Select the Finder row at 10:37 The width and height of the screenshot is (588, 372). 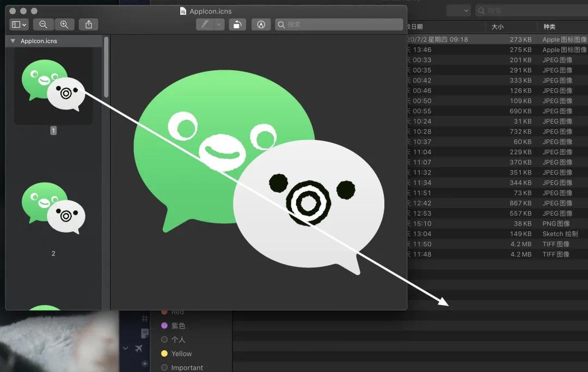tap(498, 142)
